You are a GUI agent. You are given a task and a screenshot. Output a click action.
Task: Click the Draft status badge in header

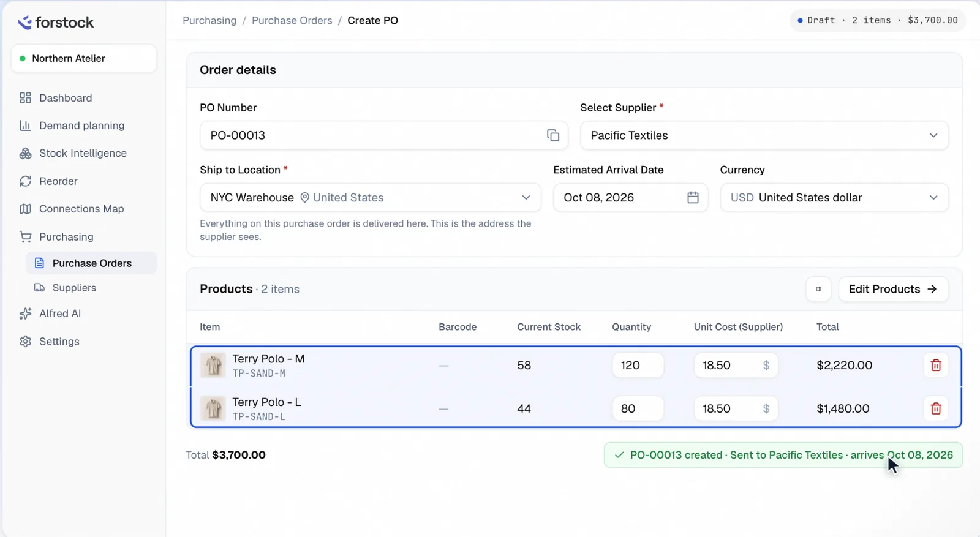pos(878,20)
